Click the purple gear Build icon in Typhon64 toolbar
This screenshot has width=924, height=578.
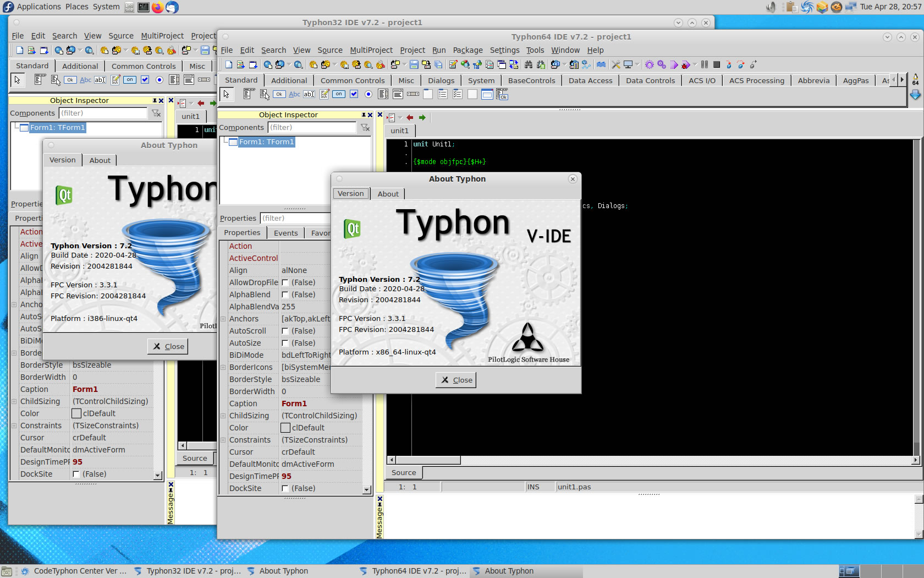pos(650,64)
